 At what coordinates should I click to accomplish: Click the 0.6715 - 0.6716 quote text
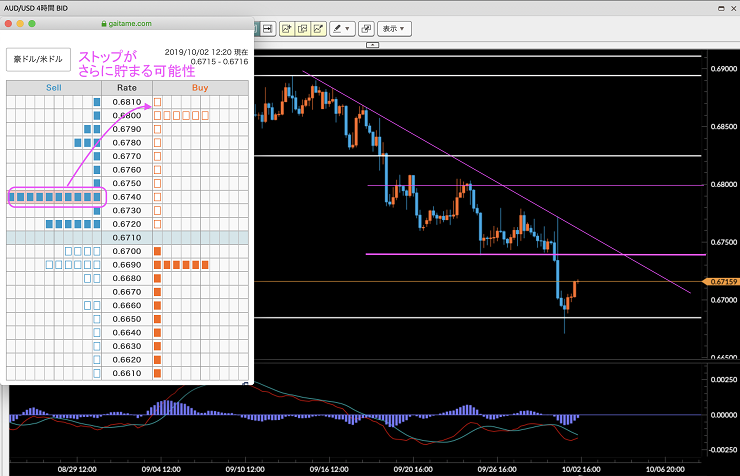[x=219, y=61]
